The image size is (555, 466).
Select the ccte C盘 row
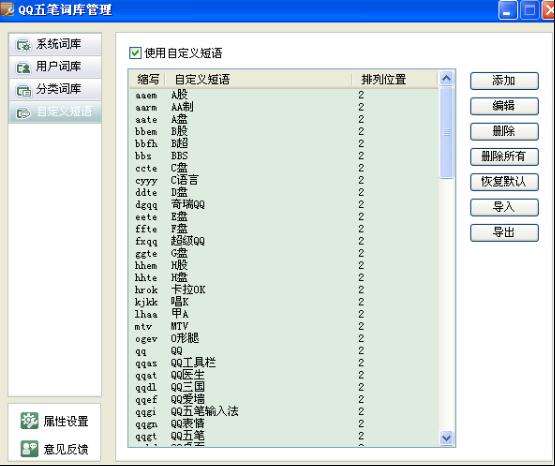(283, 168)
